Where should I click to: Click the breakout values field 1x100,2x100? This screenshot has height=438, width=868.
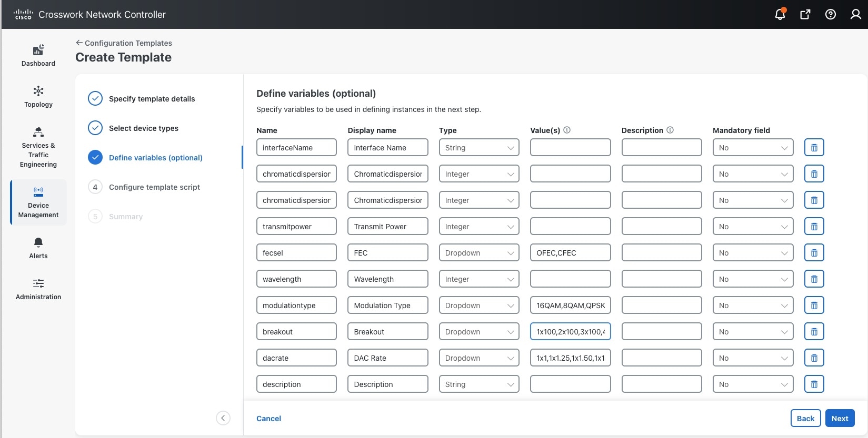click(x=571, y=331)
